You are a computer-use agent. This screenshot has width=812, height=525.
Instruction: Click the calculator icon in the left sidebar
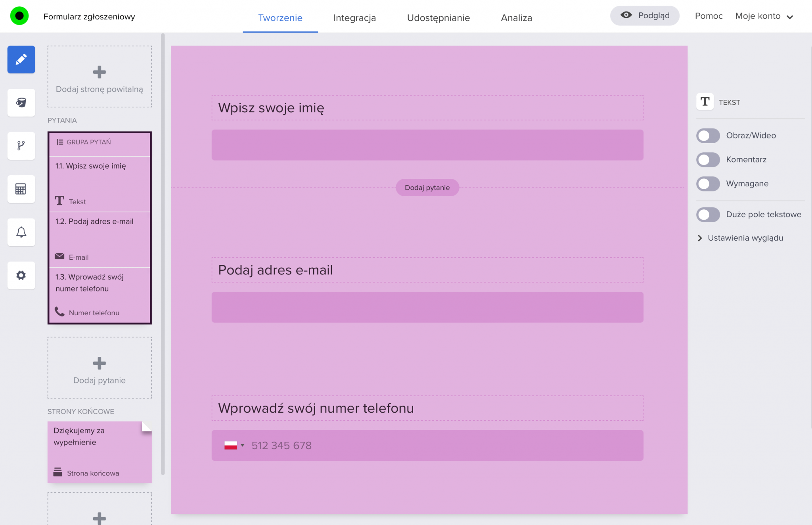[21, 189]
